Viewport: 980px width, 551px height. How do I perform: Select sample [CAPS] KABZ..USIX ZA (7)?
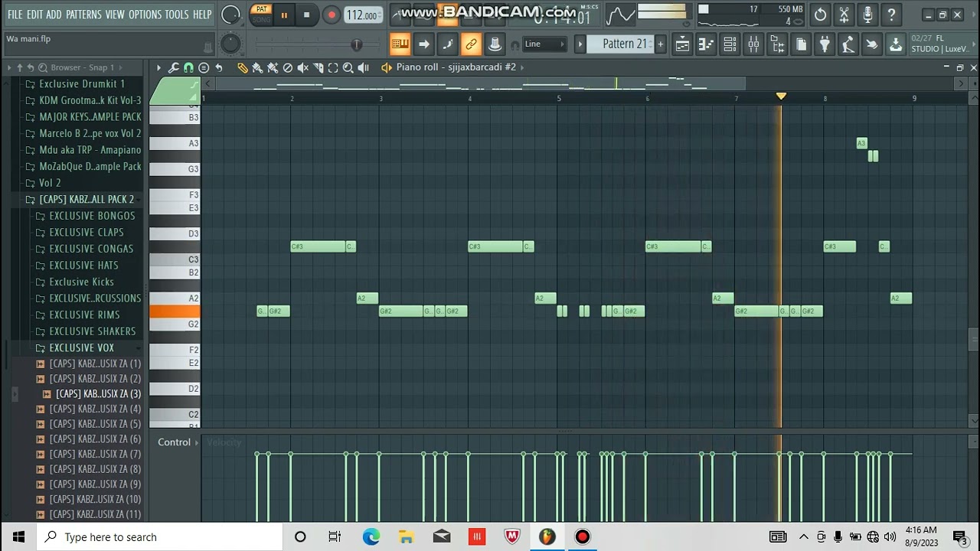point(95,454)
